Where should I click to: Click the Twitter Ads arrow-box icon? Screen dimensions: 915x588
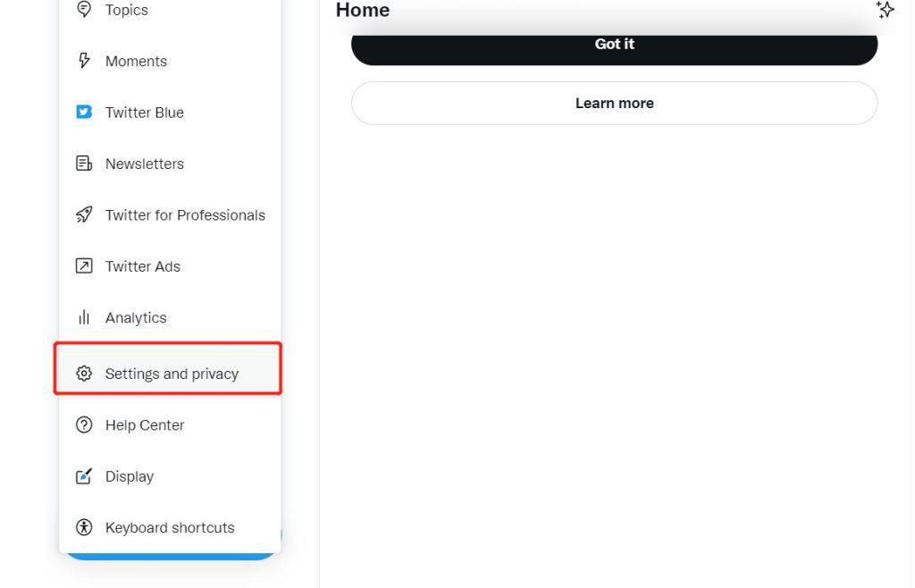84,266
